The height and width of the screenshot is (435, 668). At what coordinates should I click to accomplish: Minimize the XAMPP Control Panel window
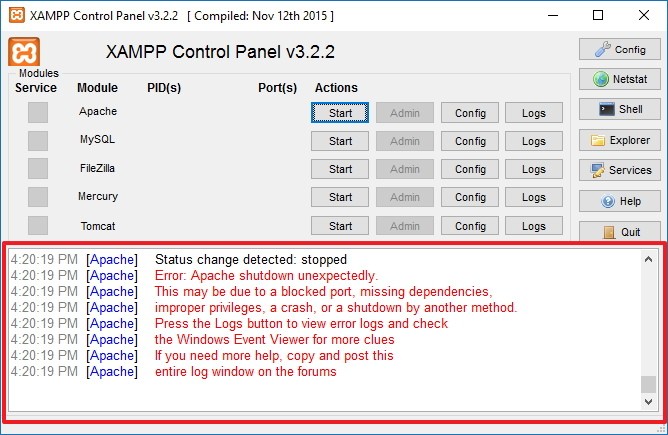[553, 15]
